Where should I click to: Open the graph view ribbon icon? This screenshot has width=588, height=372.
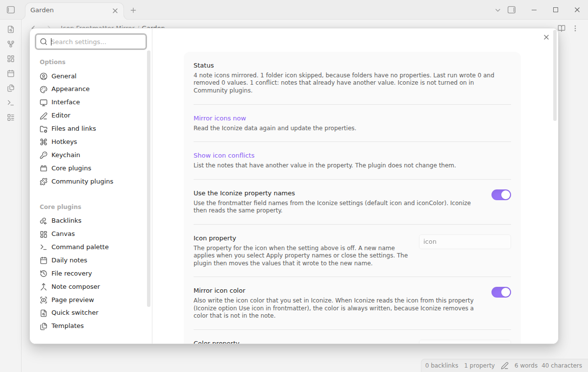pos(11,44)
